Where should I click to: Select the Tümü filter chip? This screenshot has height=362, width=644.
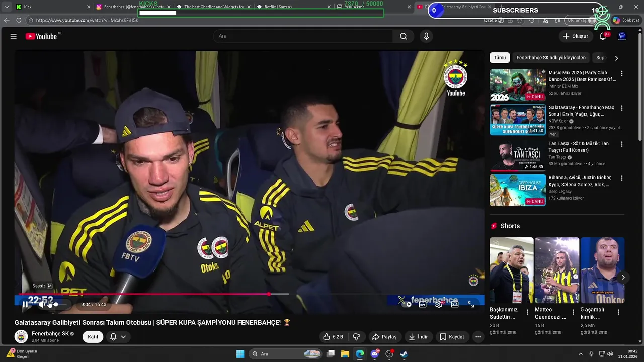500,58
